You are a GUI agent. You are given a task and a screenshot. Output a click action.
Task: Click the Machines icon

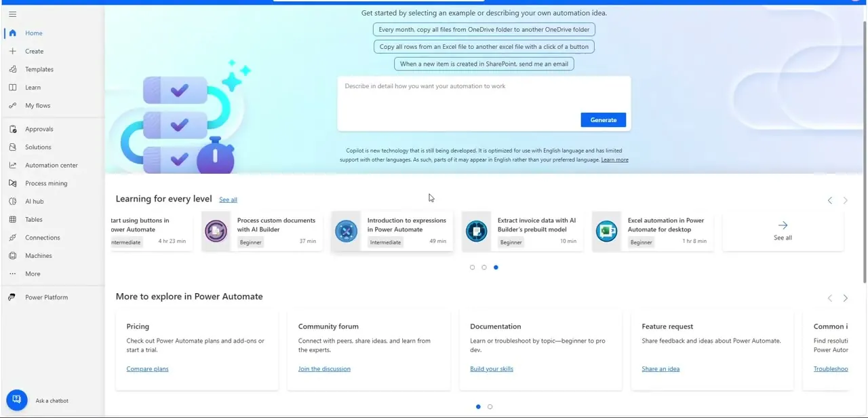[x=12, y=256]
